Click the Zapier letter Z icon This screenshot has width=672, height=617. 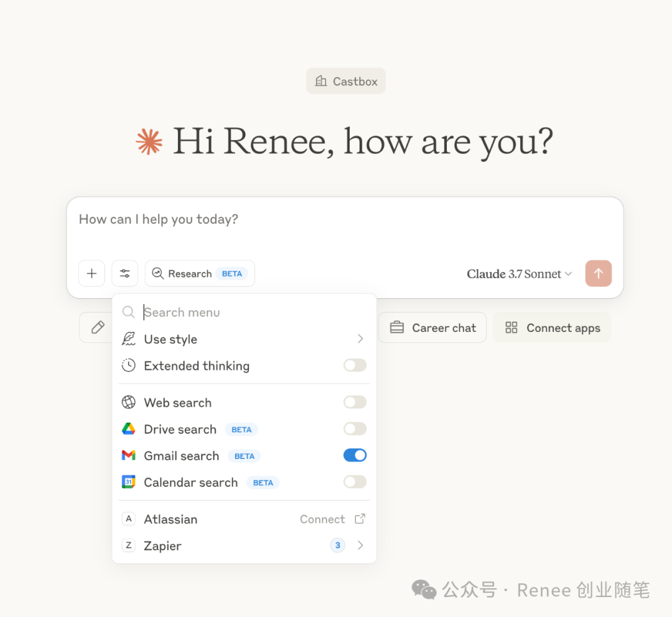pos(129,545)
